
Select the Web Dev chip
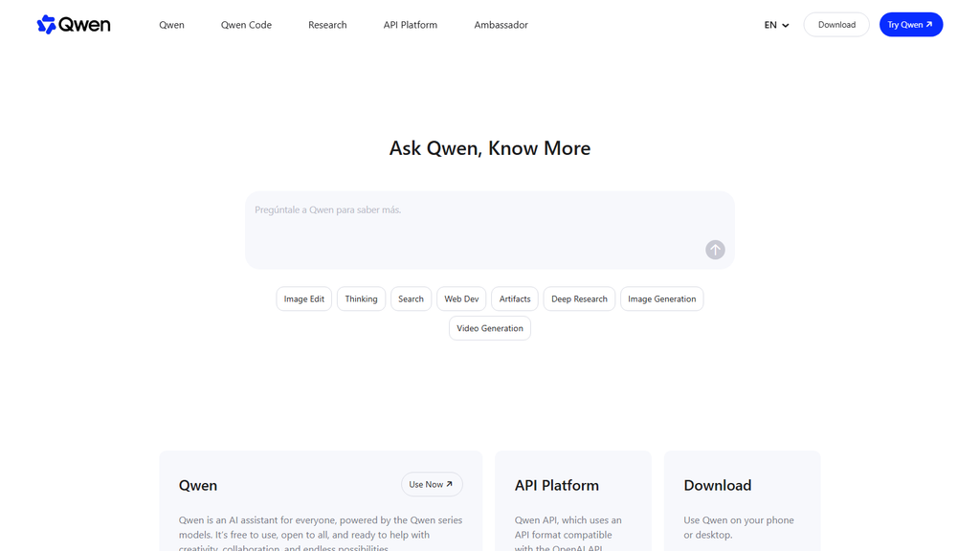(x=461, y=298)
